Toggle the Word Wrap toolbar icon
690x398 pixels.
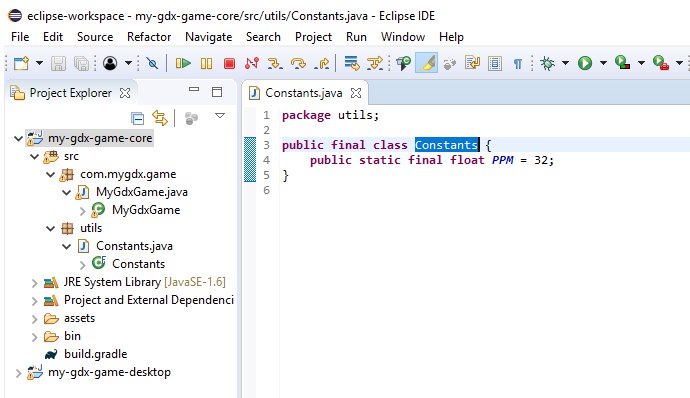click(472, 63)
